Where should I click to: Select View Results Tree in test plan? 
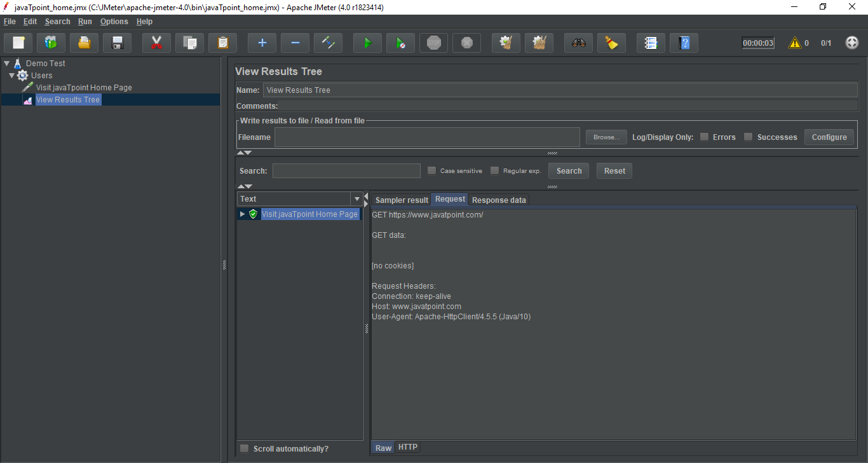pos(68,100)
